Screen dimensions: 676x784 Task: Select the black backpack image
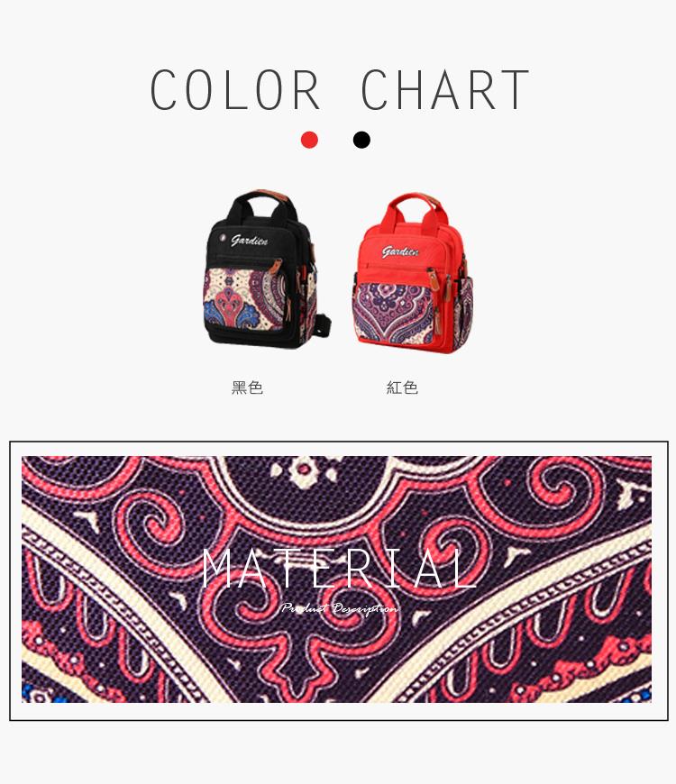click(268, 269)
